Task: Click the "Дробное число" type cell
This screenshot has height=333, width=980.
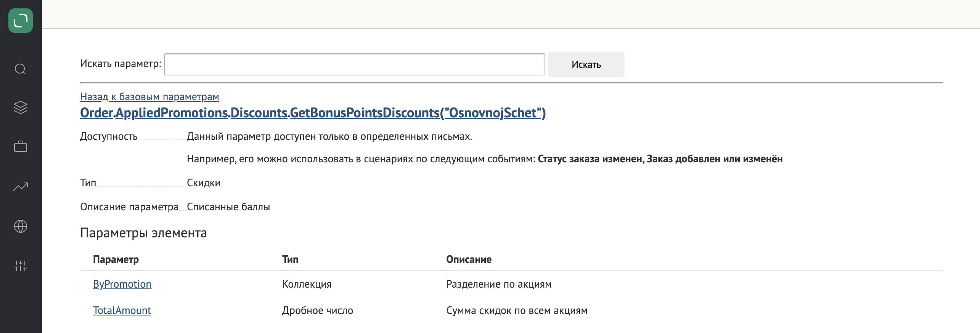Action: pyautogui.click(x=317, y=311)
